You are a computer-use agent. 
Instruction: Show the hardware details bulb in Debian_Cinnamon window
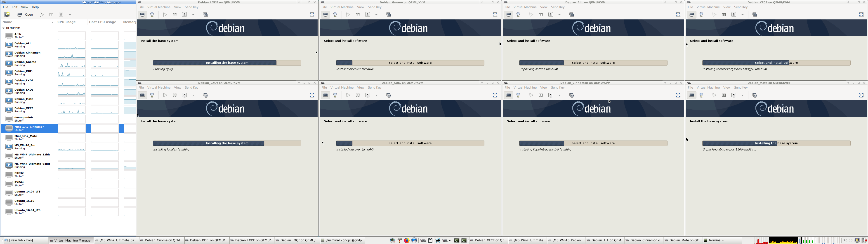[x=518, y=95]
